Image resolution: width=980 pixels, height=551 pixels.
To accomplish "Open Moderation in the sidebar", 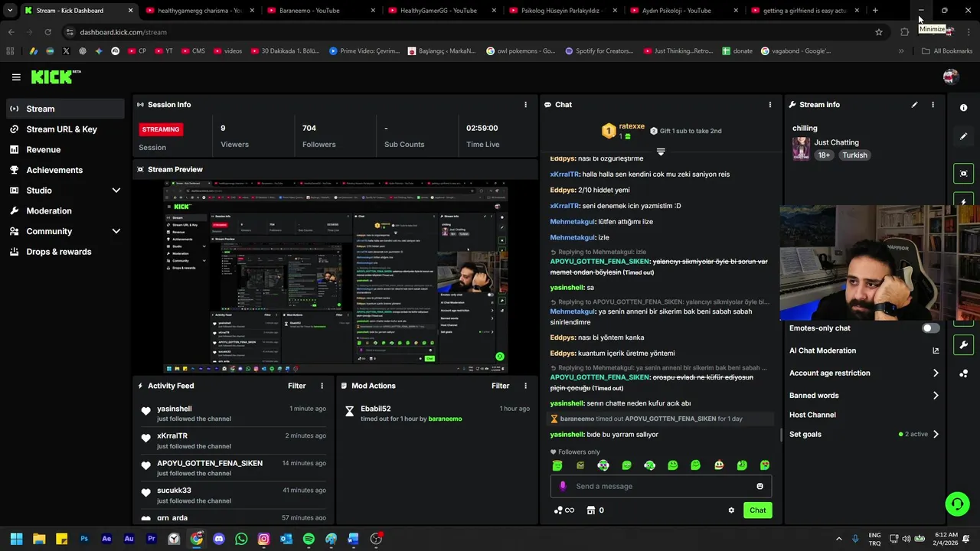I will tap(65, 211).
